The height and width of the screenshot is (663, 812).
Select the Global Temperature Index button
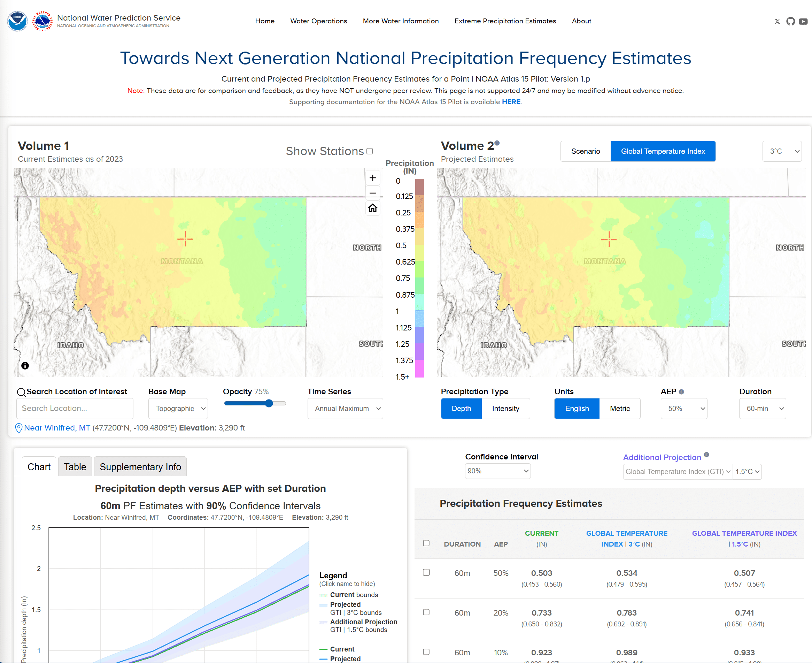[663, 151]
